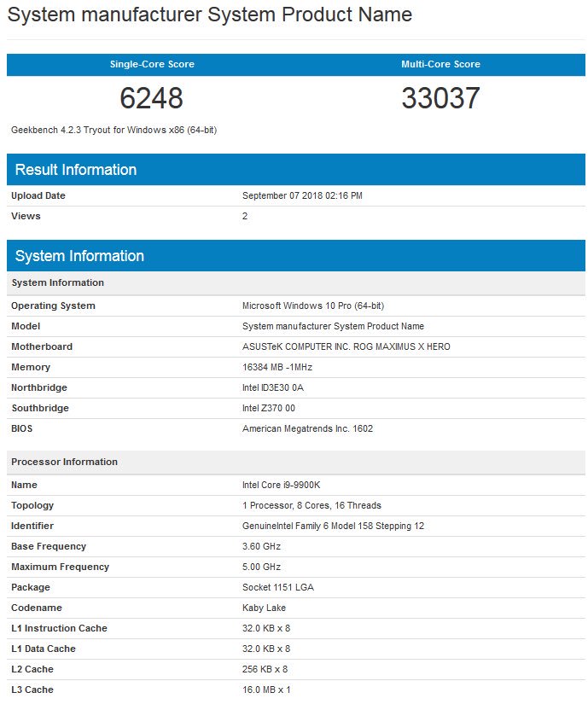
Task: Select the date September 07 2018 02:16 PM
Action: click(x=302, y=195)
